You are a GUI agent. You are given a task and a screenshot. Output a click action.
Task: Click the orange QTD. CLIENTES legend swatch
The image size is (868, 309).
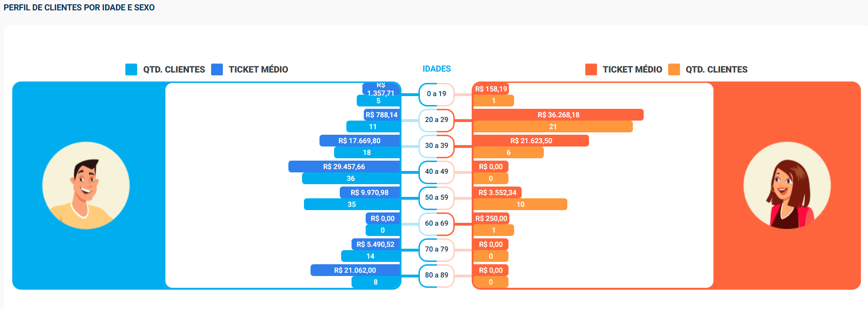pyautogui.click(x=674, y=69)
